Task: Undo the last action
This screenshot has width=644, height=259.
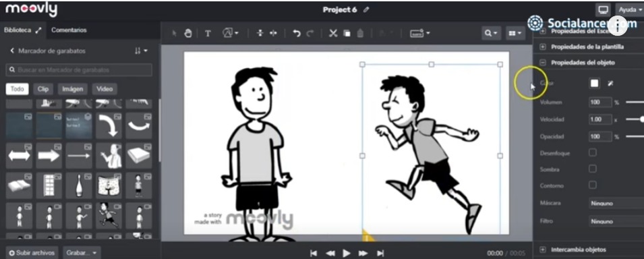Action: click(x=297, y=34)
